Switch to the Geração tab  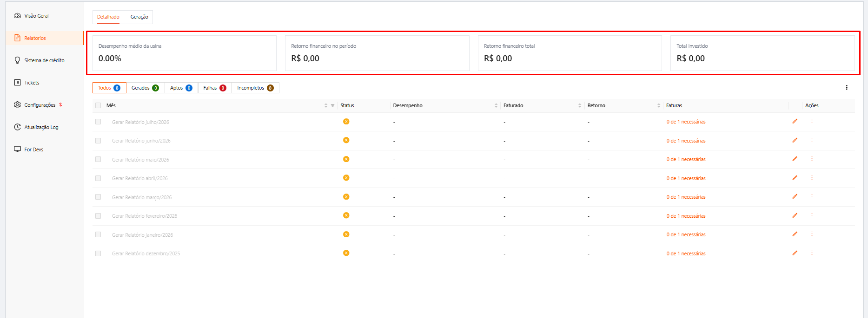tap(139, 17)
